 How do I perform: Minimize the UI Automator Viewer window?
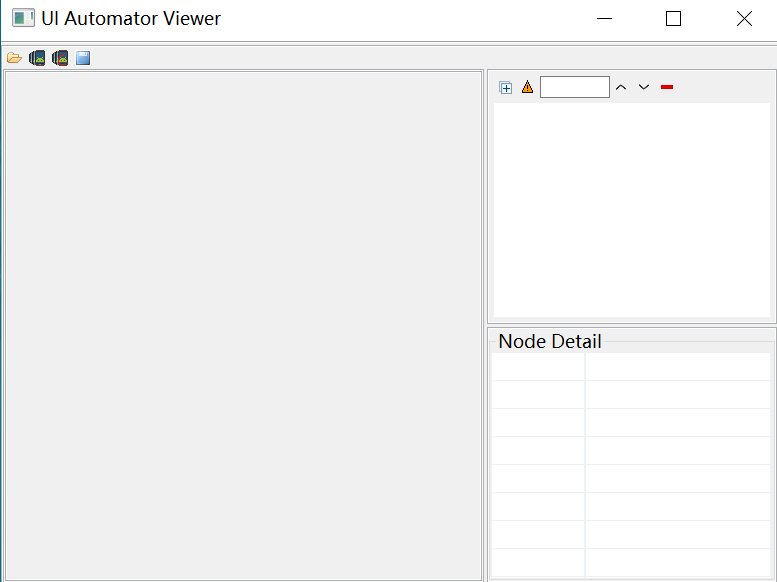pos(605,19)
